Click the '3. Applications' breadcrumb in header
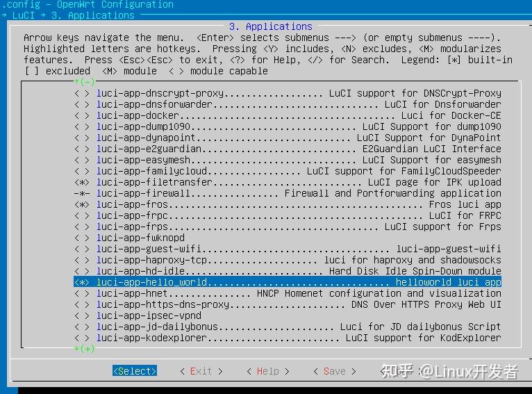 click(x=92, y=15)
